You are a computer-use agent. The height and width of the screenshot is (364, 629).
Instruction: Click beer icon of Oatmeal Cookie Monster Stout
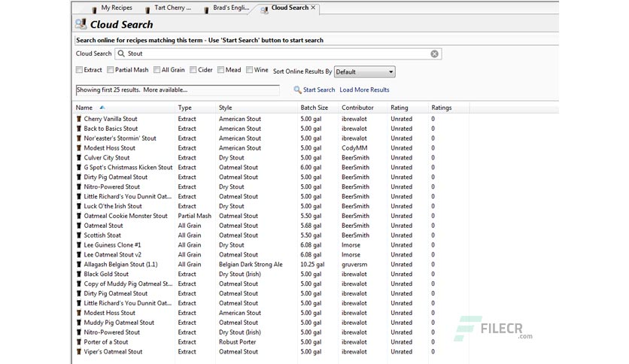79,216
